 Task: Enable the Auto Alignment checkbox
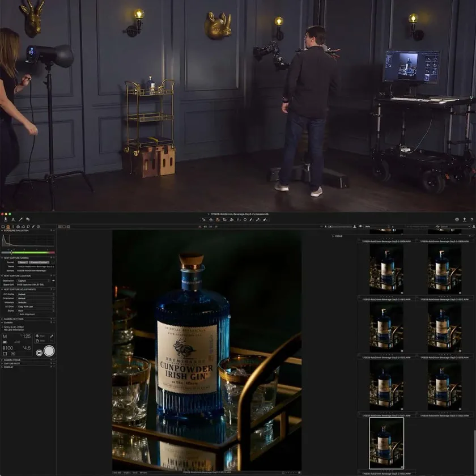coord(18,314)
